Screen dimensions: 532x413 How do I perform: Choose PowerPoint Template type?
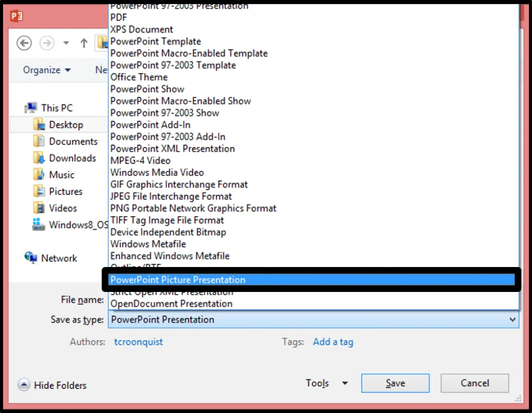pyautogui.click(x=313, y=42)
